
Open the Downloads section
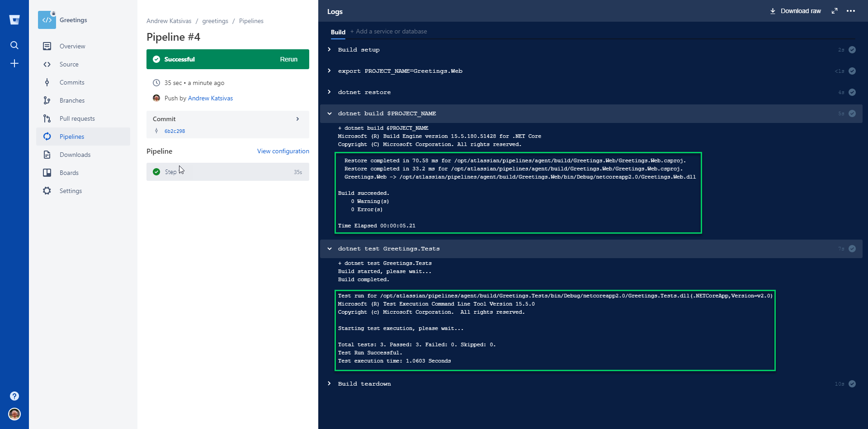(75, 155)
